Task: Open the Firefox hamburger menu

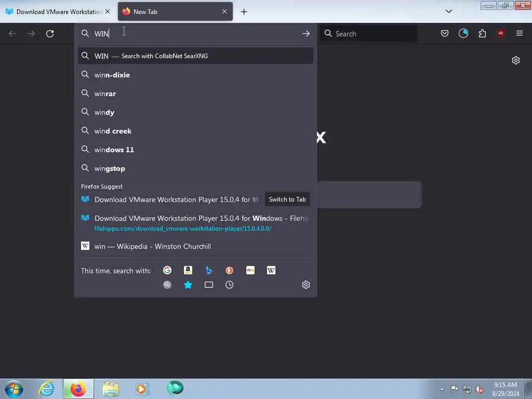Action: [519, 33]
